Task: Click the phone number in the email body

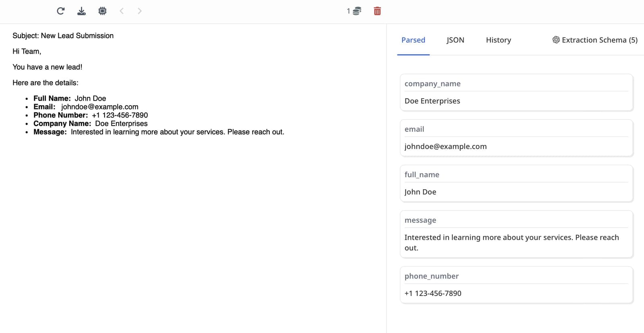Action: click(120, 115)
